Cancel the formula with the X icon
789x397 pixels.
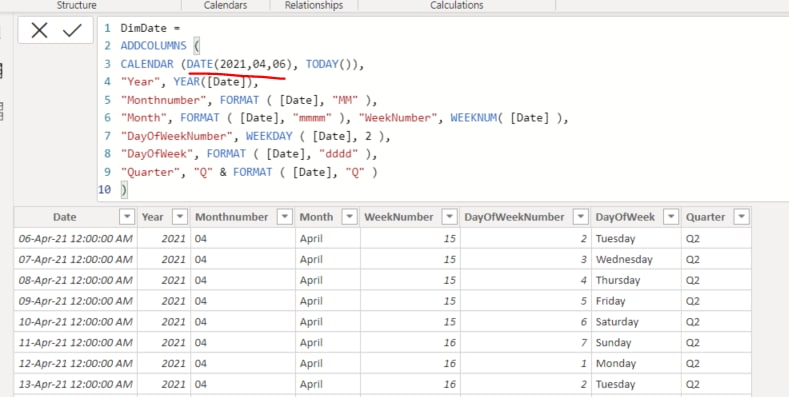click(39, 31)
